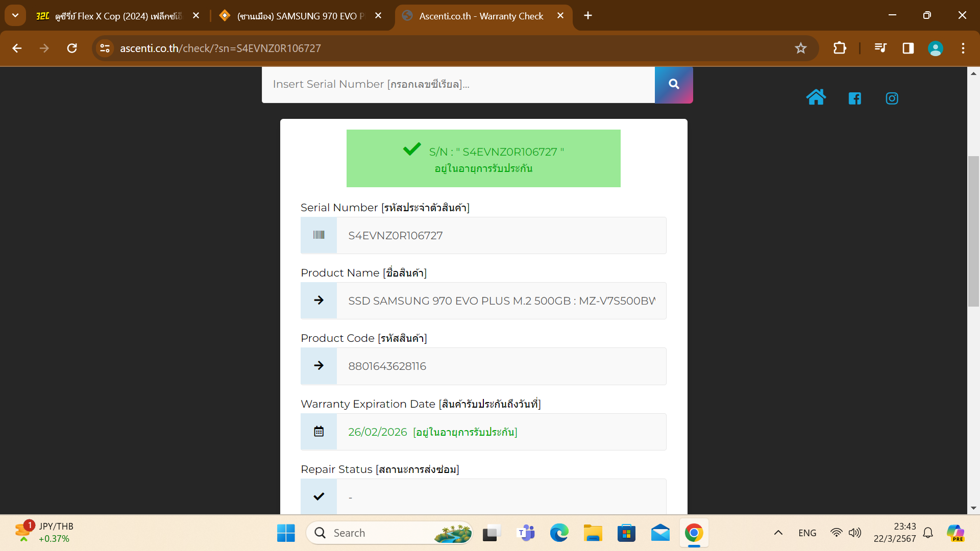Open the Chrome side panel
The image size is (980, 551).
tap(908, 48)
